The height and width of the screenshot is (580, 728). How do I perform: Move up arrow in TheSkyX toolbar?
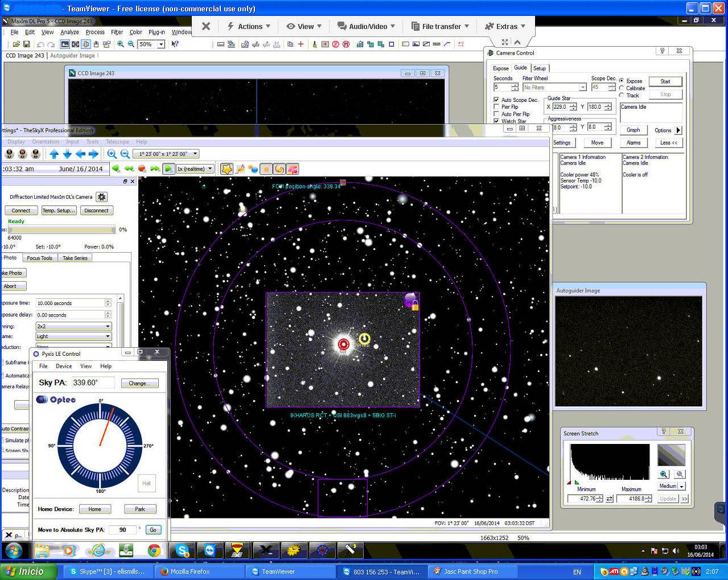coord(54,154)
